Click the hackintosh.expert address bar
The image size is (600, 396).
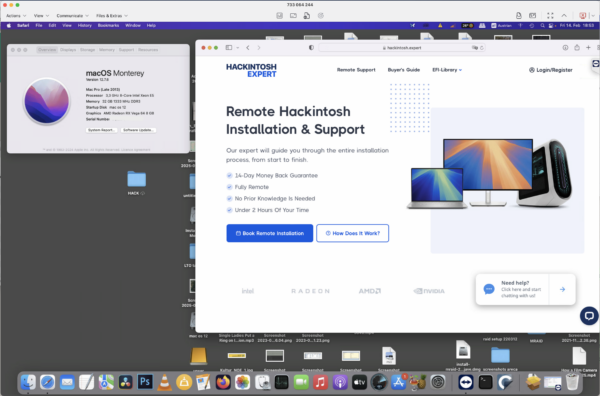point(402,48)
